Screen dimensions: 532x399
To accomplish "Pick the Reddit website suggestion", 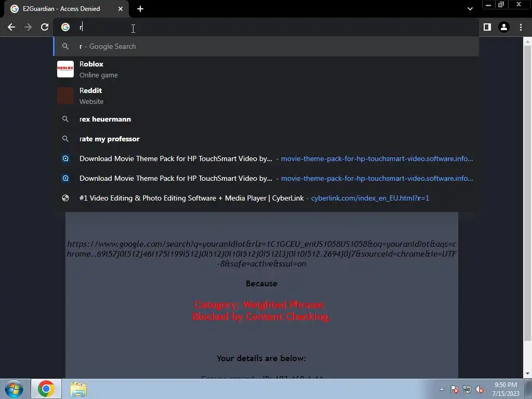I will (267, 96).
